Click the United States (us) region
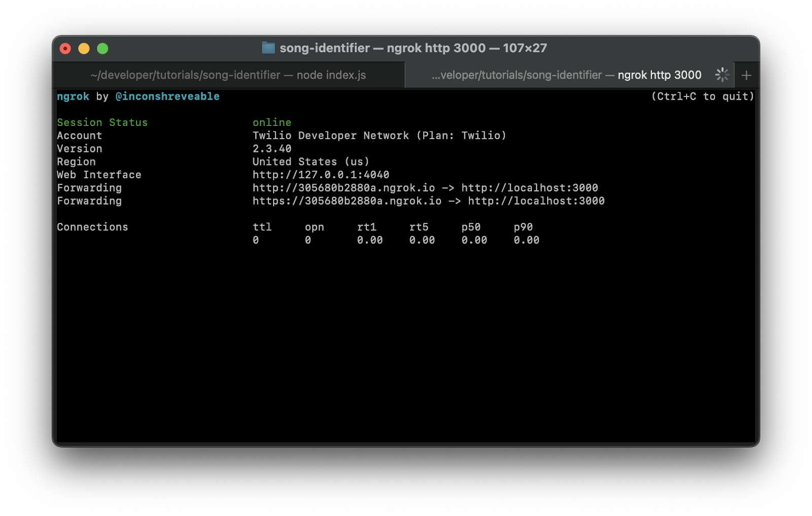Screen dimensions: 812x516 click(311, 162)
